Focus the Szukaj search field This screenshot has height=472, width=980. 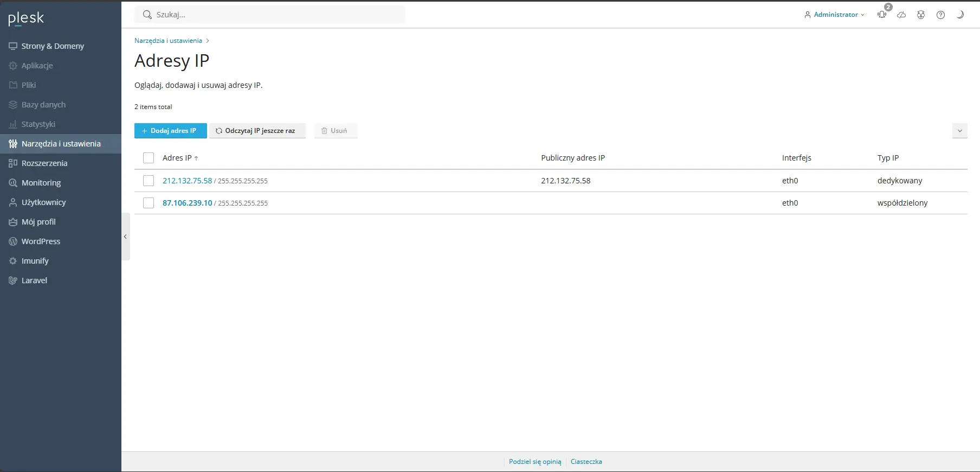pyautogui.click(x=270, y=15)
